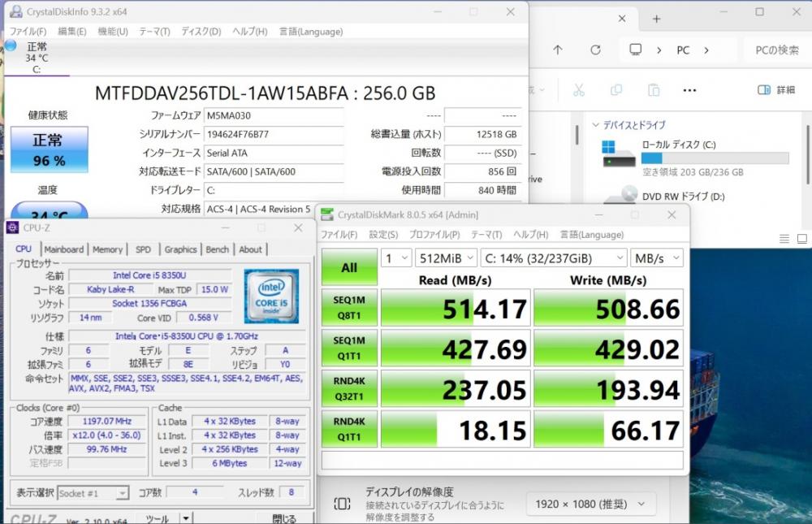
Task: Run the RND4K Q32T1 test
Action: click(349, 388)
